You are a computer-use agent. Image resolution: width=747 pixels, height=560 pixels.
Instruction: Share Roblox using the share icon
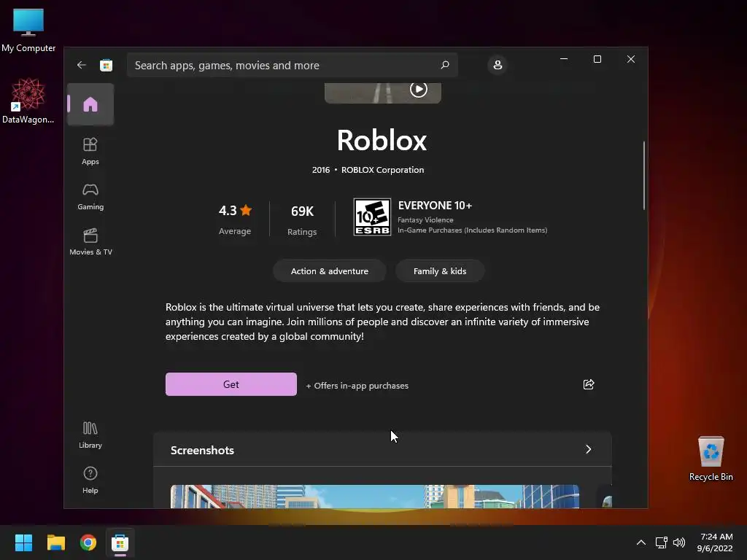click(589, 384)
